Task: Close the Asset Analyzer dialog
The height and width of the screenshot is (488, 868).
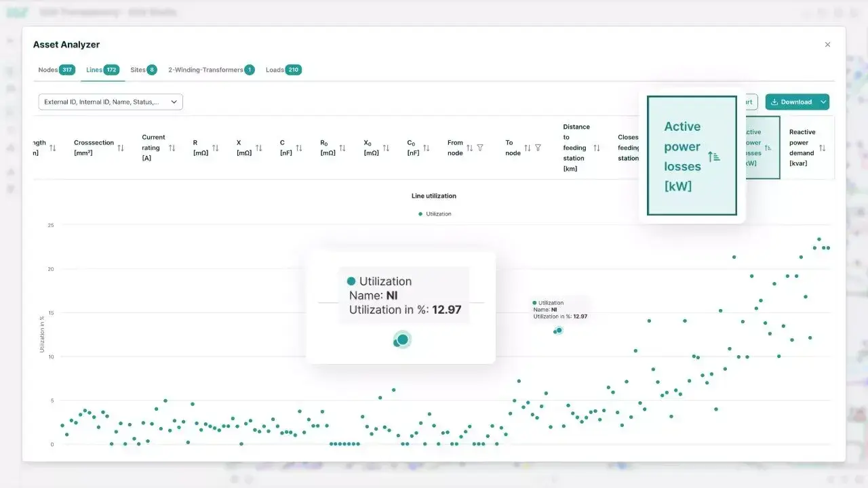Action: pos(827,45)
